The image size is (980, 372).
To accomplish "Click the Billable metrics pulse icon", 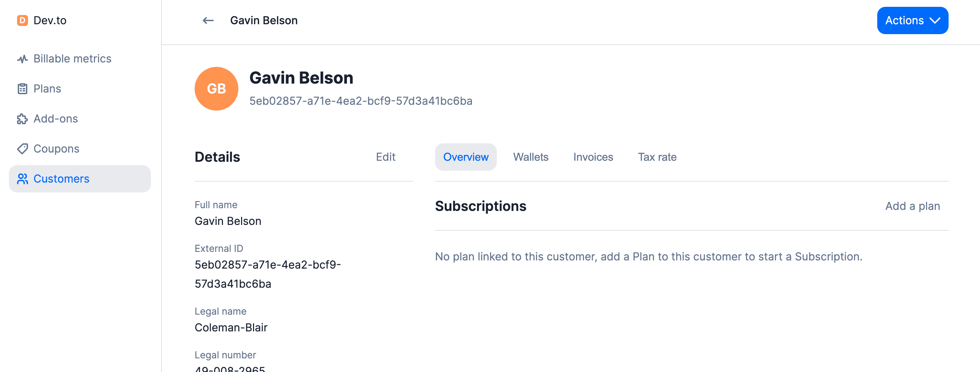I will [23, 59].
